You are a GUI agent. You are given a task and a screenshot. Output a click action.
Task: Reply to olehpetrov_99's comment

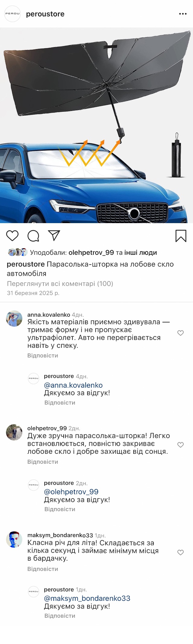[x=43, y=462]
